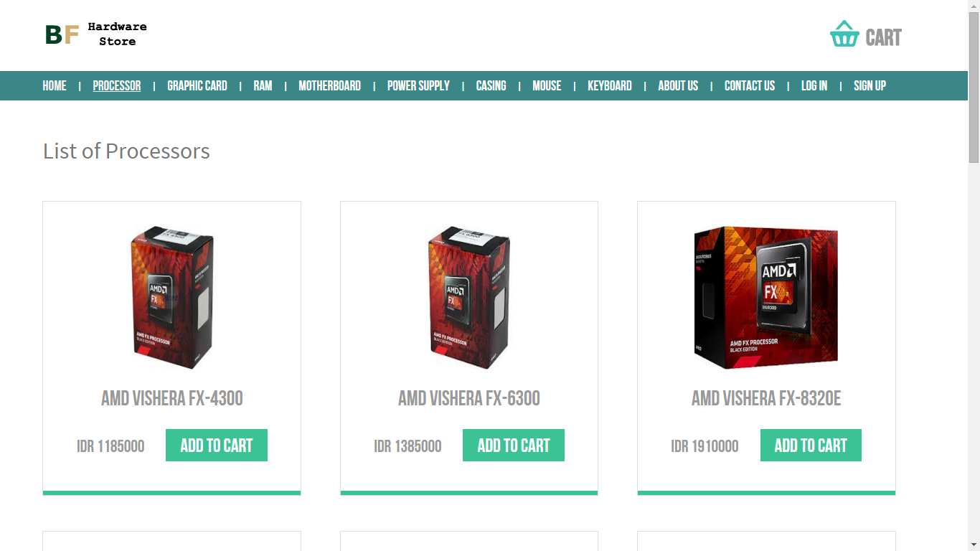Select the RAM menu item
Screen dimensions: 980x551
point(263,86)
